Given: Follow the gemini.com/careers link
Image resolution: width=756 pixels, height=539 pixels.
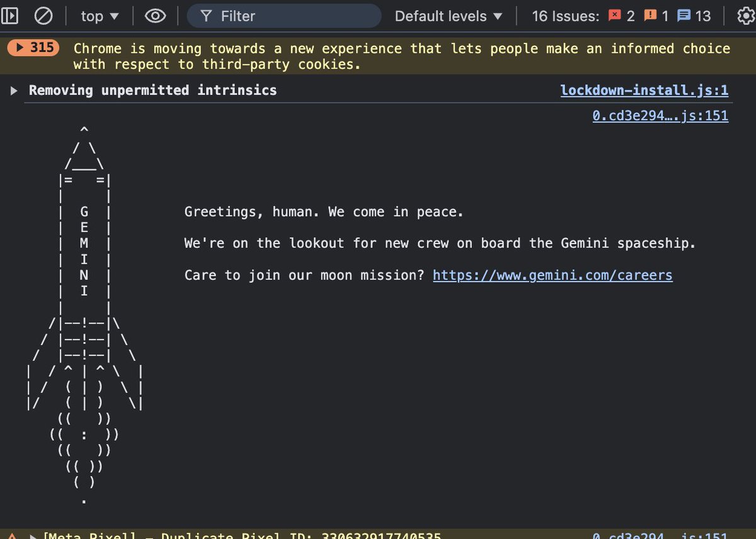Looking at the screenshot, I should click(x=553, y=275).
